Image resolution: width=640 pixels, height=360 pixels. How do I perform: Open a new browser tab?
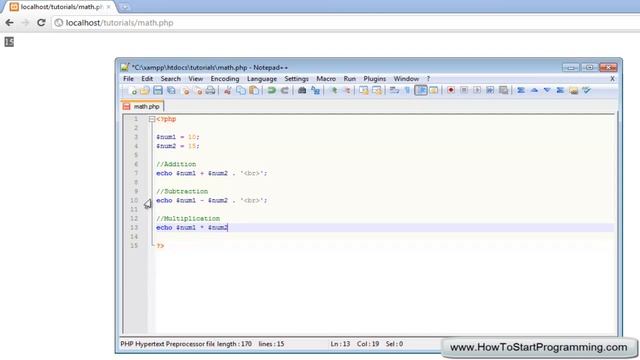tap(124, 7)
